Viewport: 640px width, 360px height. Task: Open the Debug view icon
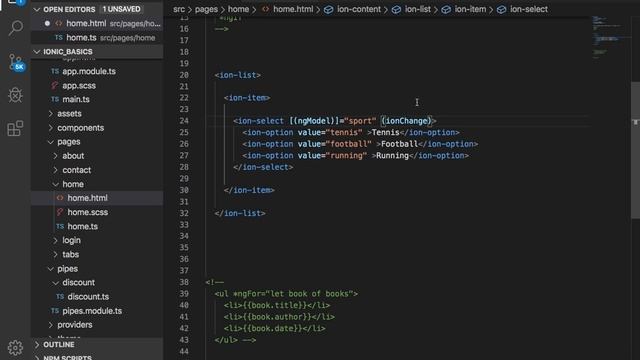pos(16,95)
